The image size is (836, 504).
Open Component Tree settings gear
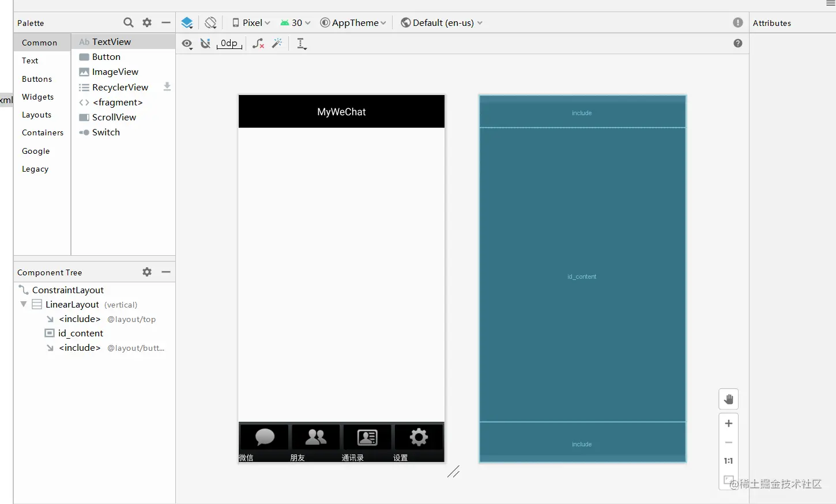(147, 272)
